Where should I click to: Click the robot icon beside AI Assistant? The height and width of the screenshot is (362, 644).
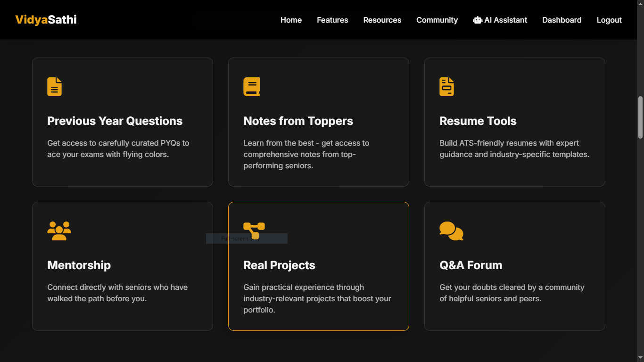click(x=478, y=20)
